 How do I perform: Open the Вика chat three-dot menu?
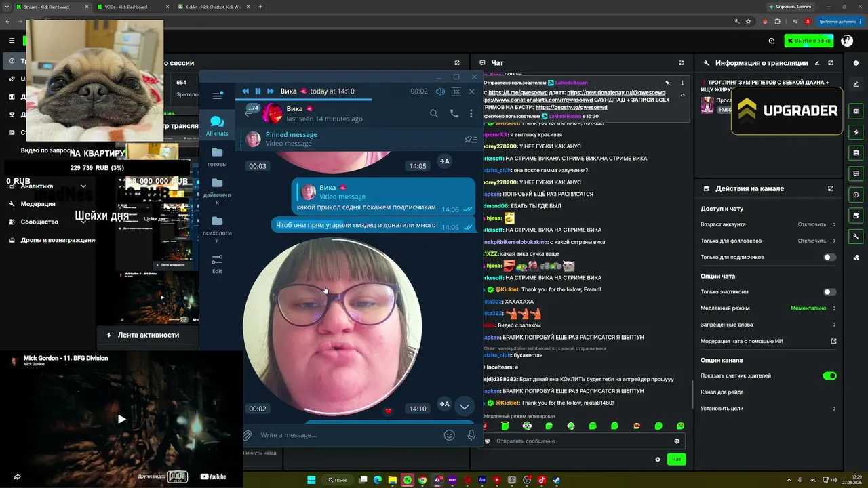click(x=471, y=113)
